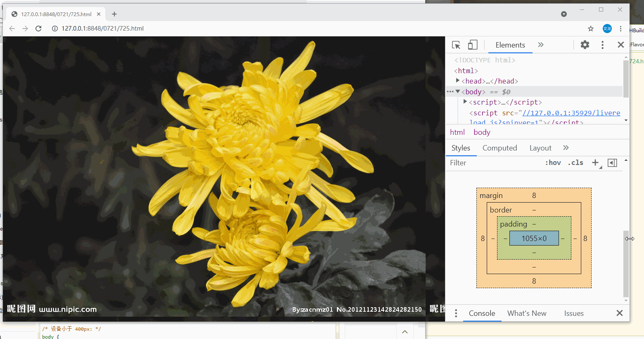
Task: Toggle the :hov element state button
Action: pos(553,163)
